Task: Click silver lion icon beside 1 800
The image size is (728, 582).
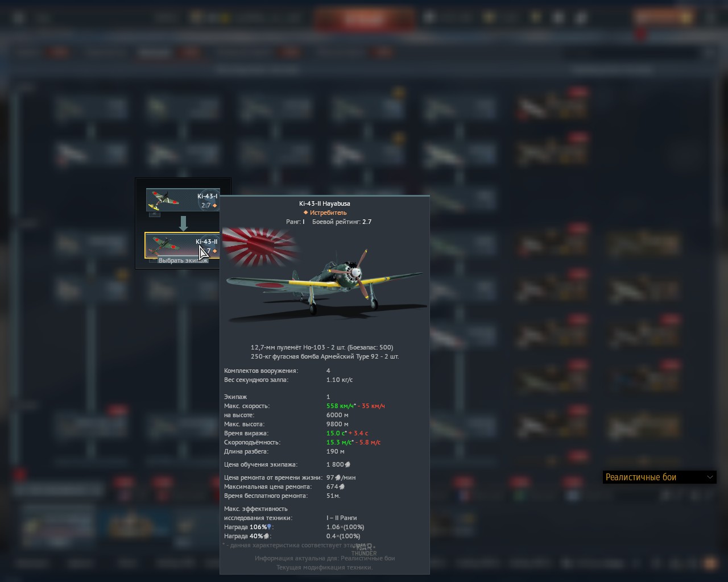Action: 348,464
